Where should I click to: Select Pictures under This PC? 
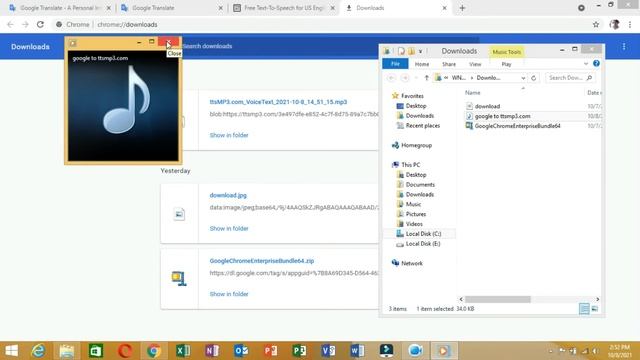click(415, 214)
